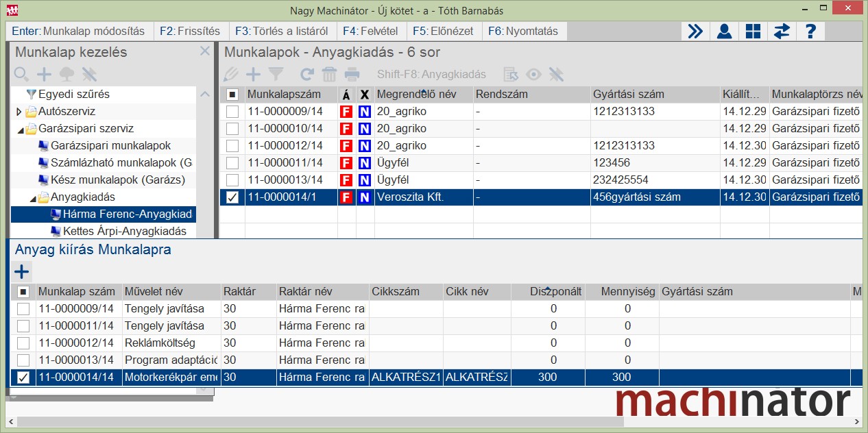868x433 pixels.
Task: Click the eye preview icon in Munkalapok toolbar
Action: (533, 74)
